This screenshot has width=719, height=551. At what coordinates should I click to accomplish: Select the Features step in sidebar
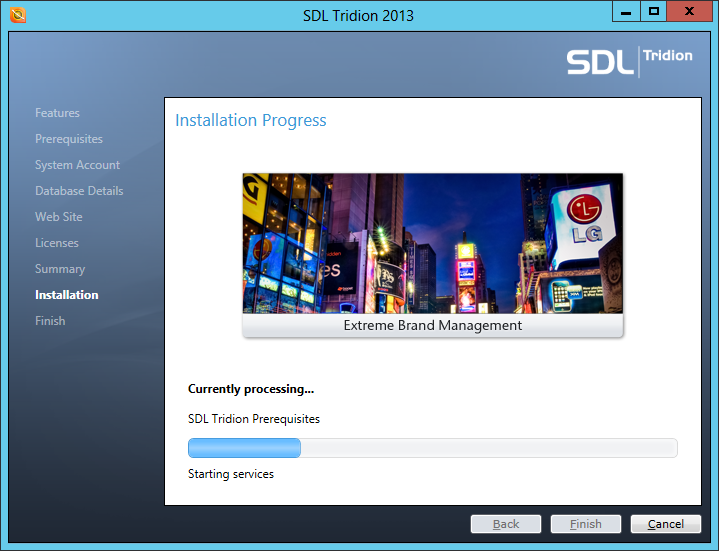coord(57,113)
